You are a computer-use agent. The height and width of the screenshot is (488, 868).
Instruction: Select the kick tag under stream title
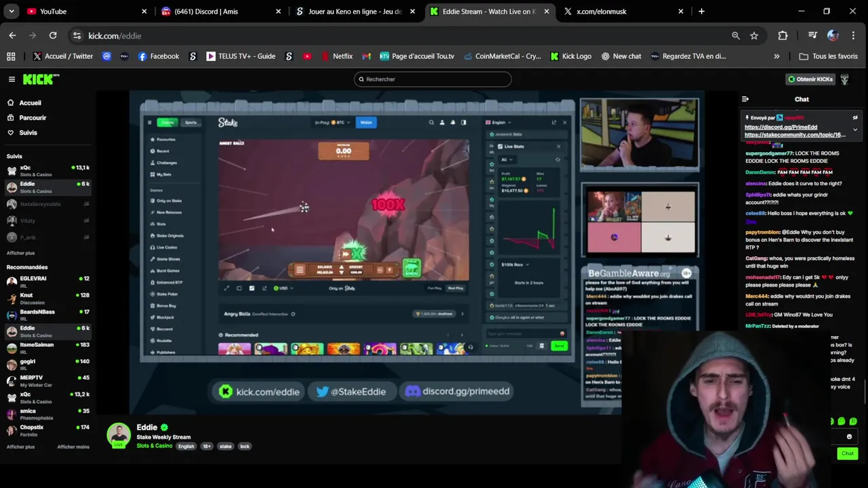coord(245,447)
